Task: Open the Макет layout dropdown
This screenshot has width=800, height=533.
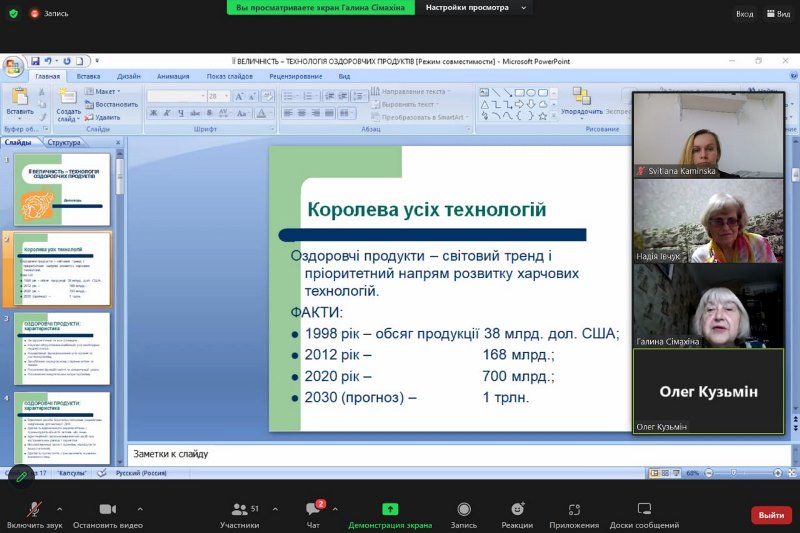Action: pyautogui.click(x=102, y=91)
